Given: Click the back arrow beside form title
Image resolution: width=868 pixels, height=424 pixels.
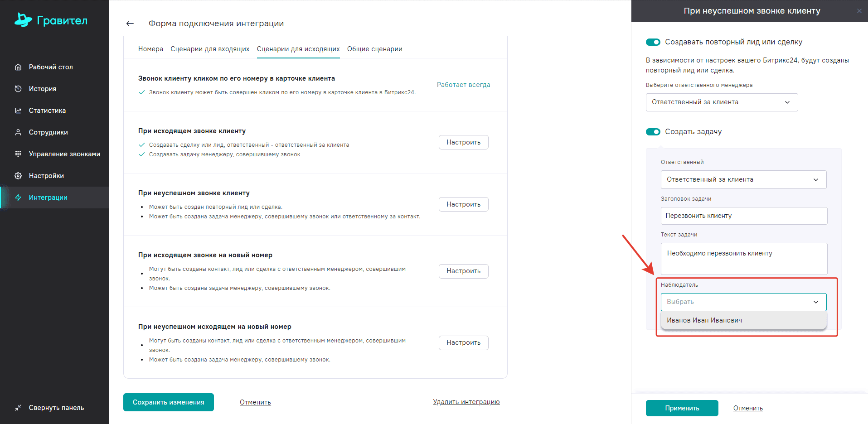Looking at the screenshot, I should pyautogui.click(x=130, y=24).
